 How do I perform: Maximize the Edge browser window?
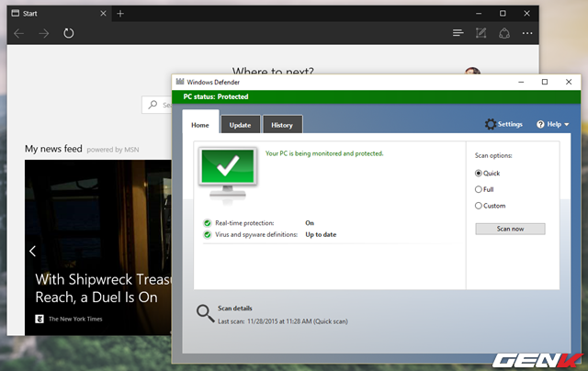pos(503,14)
